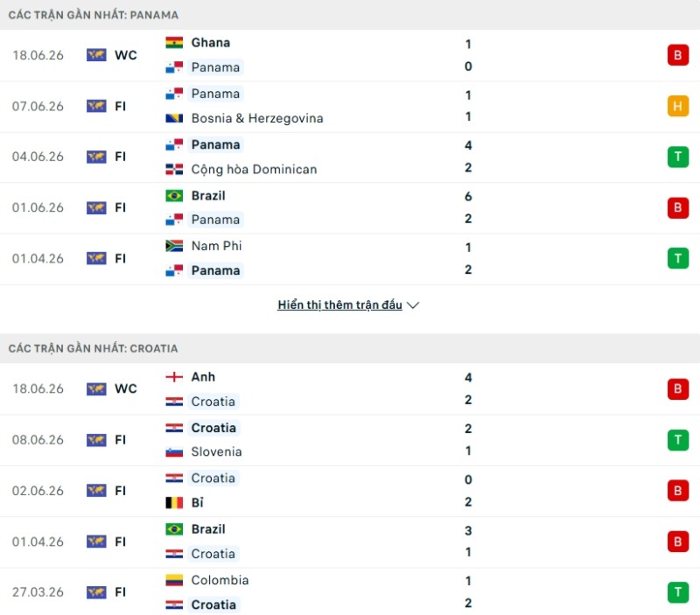Image resolution: width=700 pixels, height=615 pixels.
Task: Click chevron arrow beside Hiển thị thêm trận đấu
Action: click(x=413, y=305)
